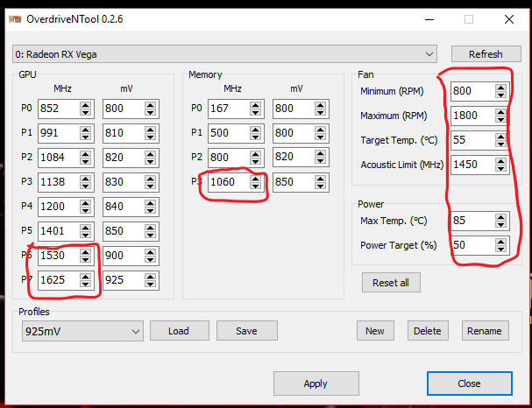This screenshot has height=408, width=532.
Task: Minimize the OverdriveNTool window
Action: point(429,19)
